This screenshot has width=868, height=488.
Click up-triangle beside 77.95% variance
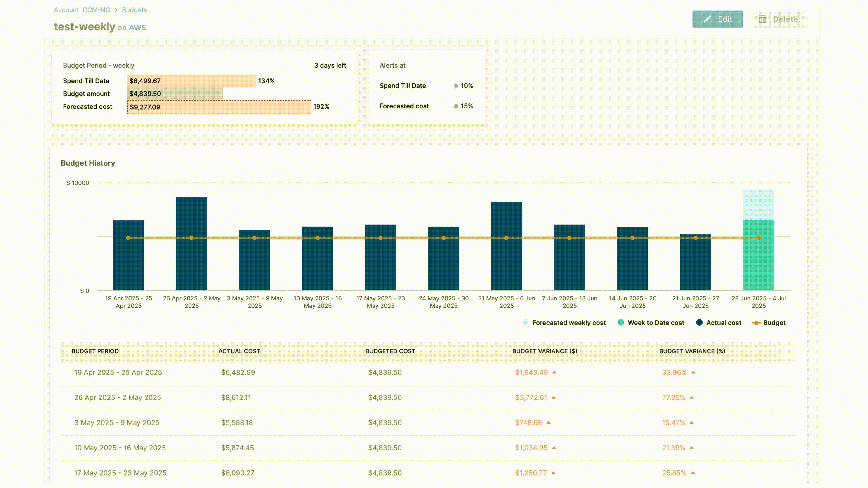coord(691,398)
